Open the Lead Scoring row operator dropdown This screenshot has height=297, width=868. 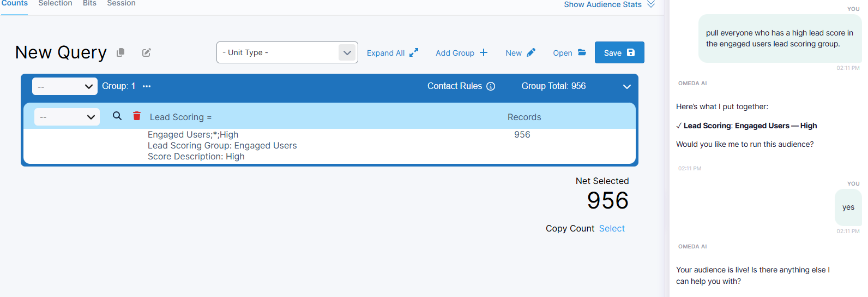click(67, 117)
